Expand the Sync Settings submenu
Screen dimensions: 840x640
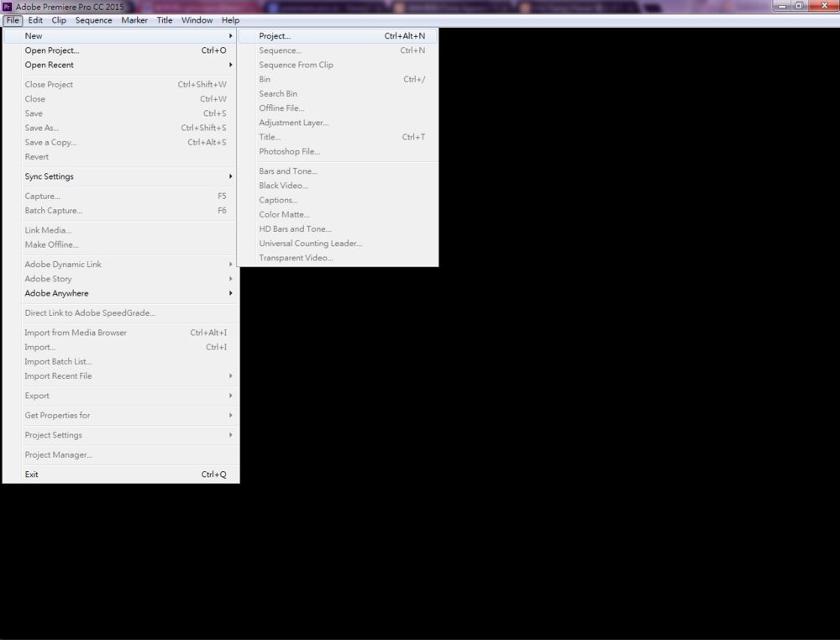point(121,176)
